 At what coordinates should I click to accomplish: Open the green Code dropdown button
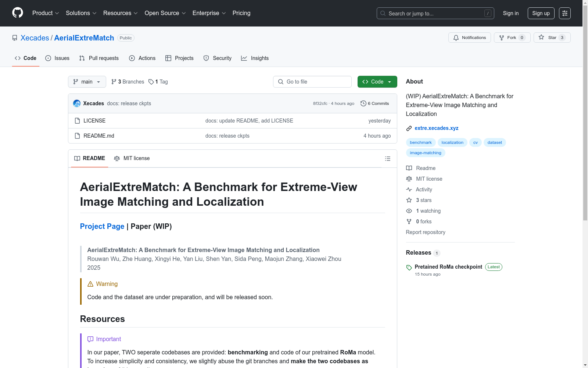[x=377, y=82]
